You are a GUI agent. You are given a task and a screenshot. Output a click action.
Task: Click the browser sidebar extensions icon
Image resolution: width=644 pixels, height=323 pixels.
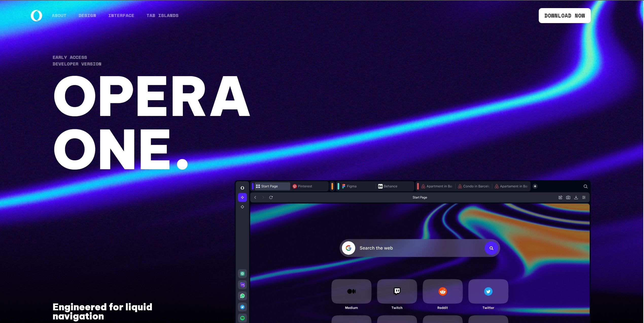click(x=242, y=207)
